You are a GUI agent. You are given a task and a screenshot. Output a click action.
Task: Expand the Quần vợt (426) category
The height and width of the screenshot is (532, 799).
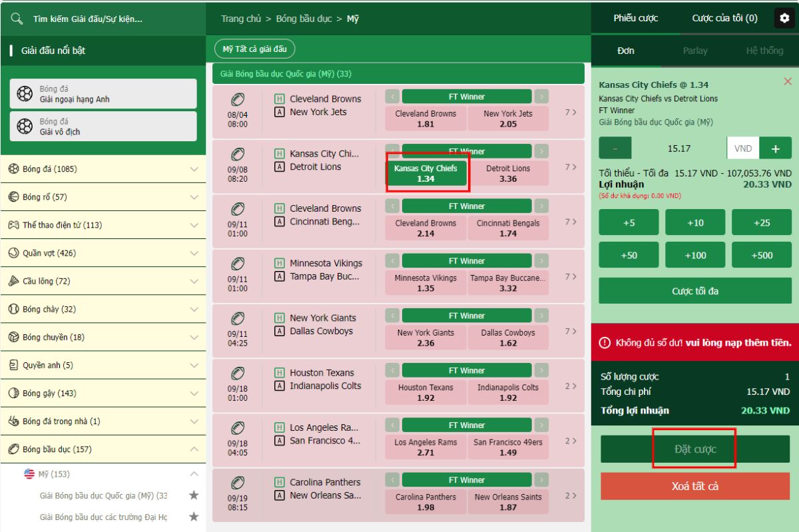click(194, 253)
